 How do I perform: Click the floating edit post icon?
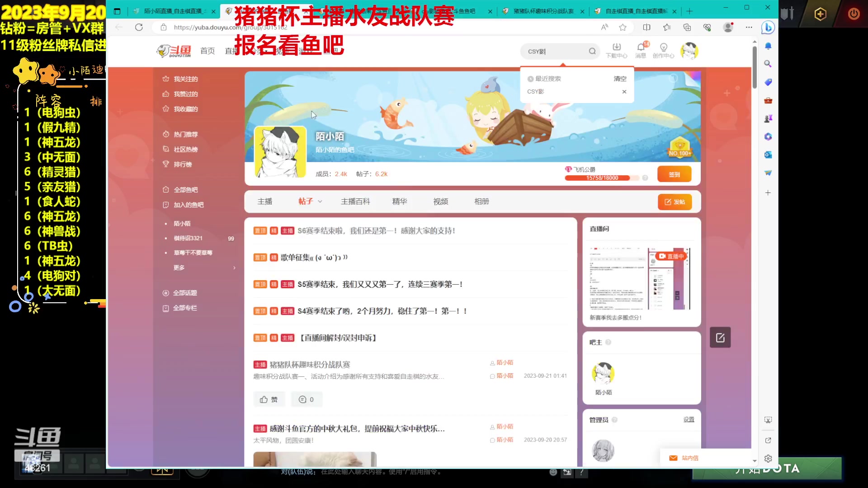point(720,338)
